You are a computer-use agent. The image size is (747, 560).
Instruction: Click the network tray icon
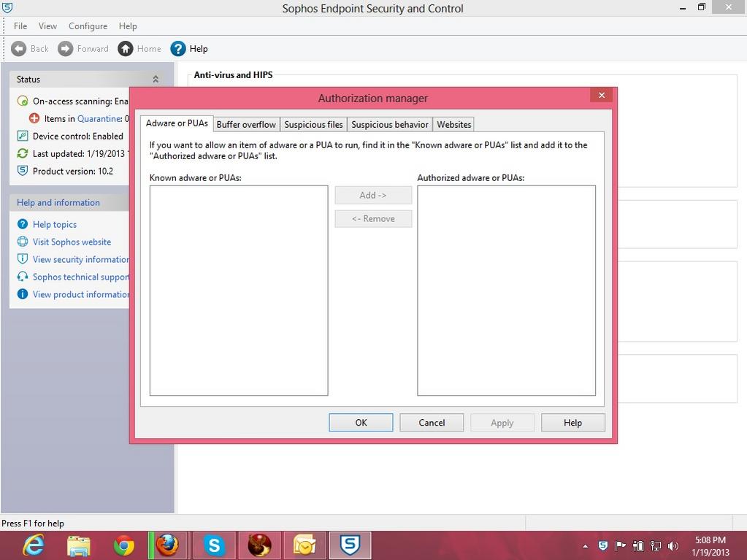coord(656,545)
